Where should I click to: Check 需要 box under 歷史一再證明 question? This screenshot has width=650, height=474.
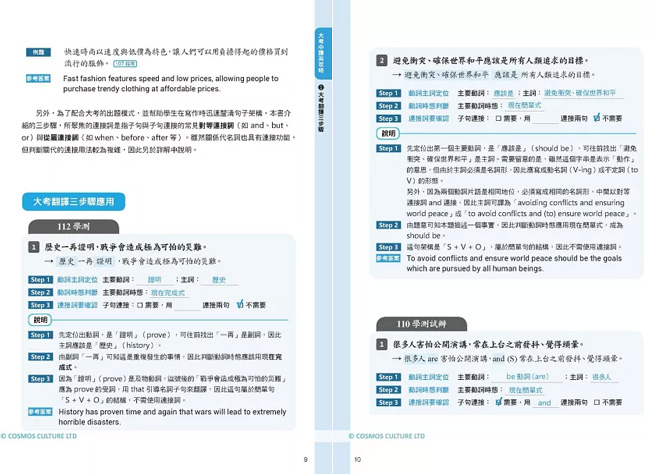(x=140, y=305)
